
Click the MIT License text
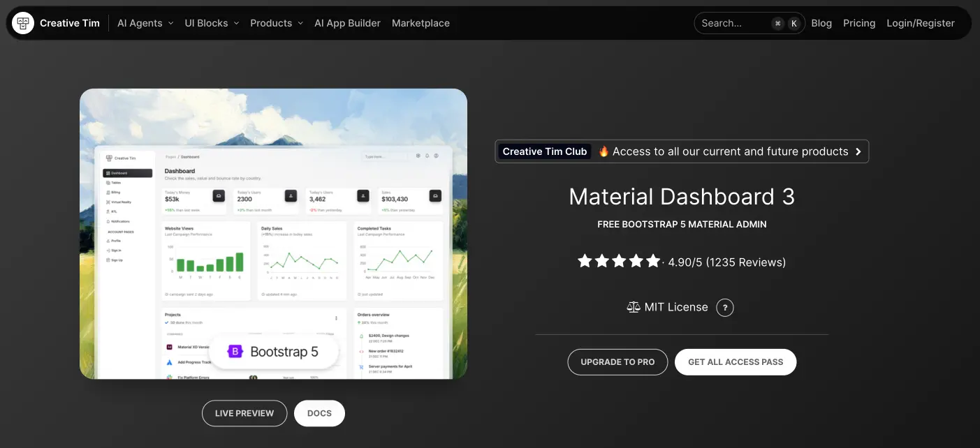pos(676,307)
